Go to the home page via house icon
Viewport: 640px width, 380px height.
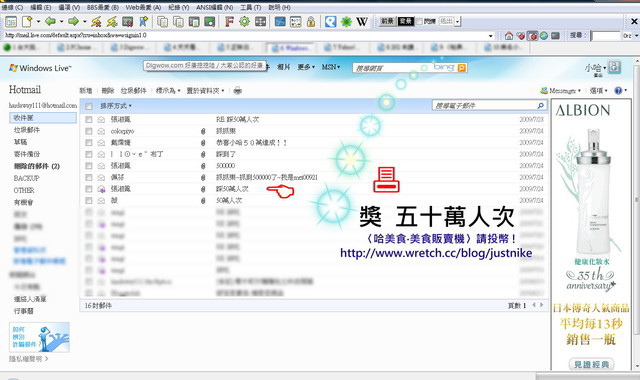pos(509,36)
